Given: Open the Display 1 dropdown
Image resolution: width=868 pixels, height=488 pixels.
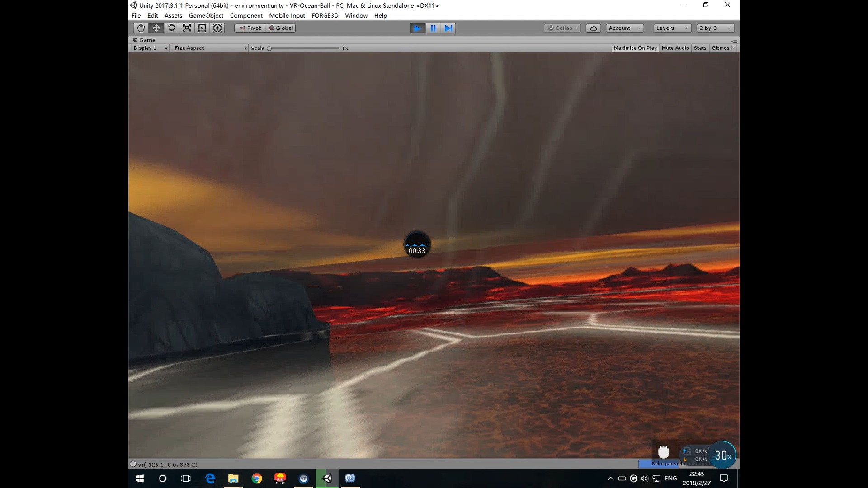Looking at the screenshot, I should [x=150, y=48].
